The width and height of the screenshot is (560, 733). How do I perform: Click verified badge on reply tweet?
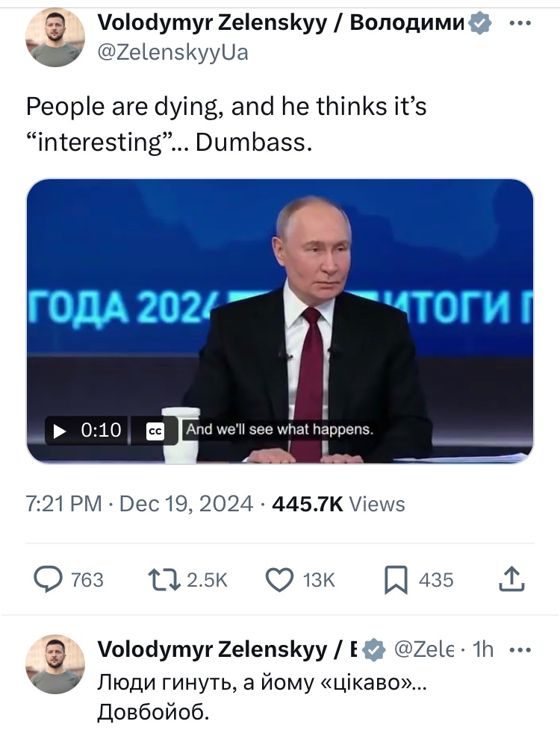(x=373, y=649)
